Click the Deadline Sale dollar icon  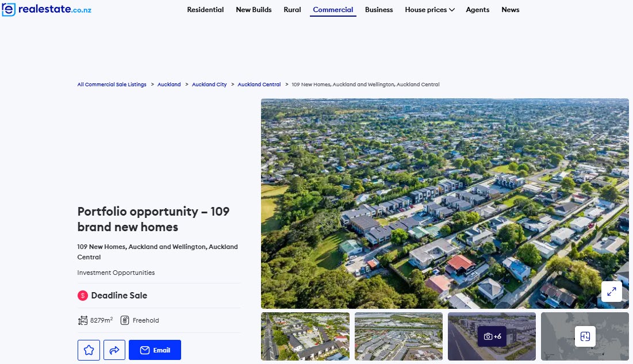click(83, 296)
